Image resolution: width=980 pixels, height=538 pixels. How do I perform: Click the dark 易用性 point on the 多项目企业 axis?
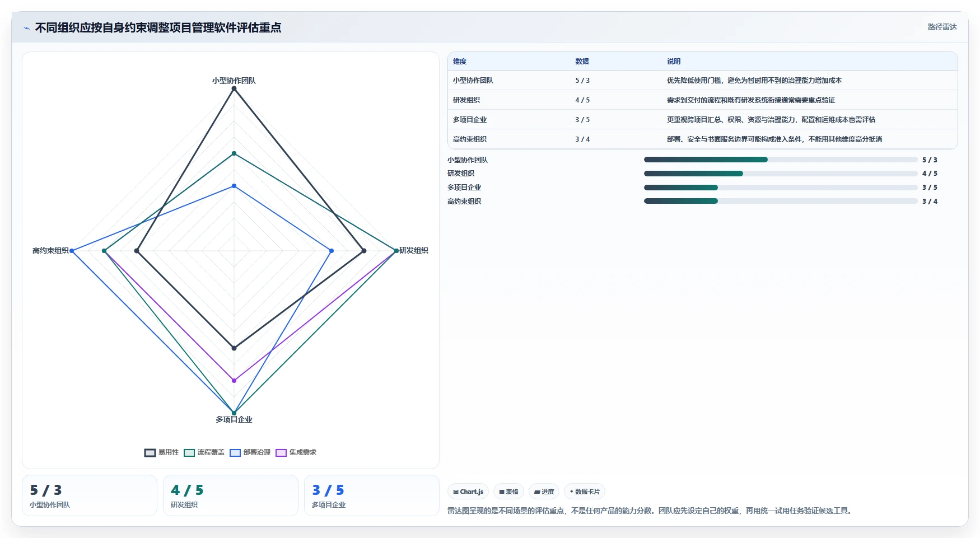(x=234, y=348)
